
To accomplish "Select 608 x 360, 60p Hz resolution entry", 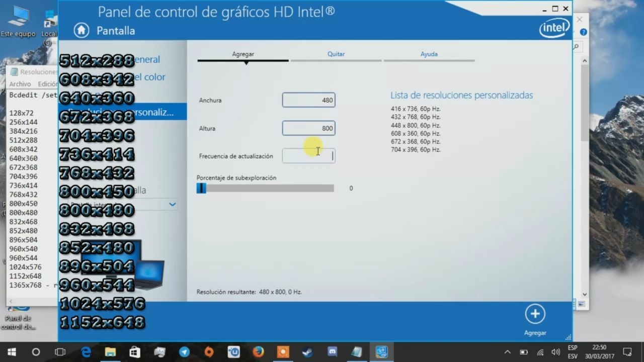I will (416, 134).
